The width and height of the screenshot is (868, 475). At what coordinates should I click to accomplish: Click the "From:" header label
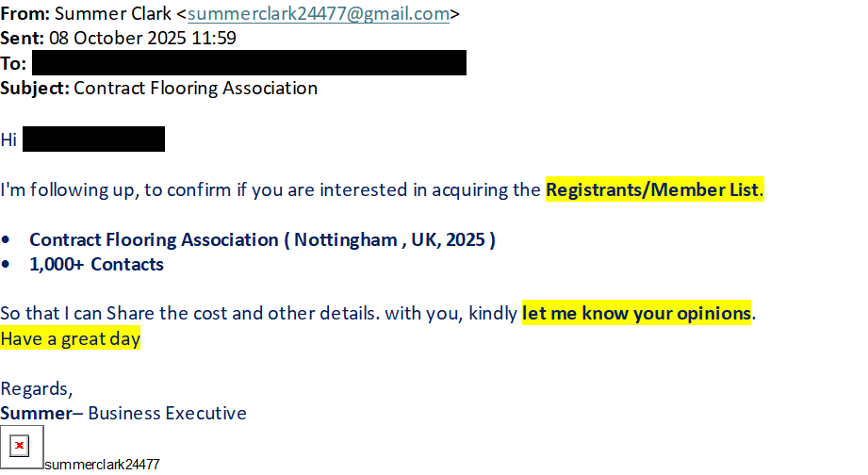point(25,14)
